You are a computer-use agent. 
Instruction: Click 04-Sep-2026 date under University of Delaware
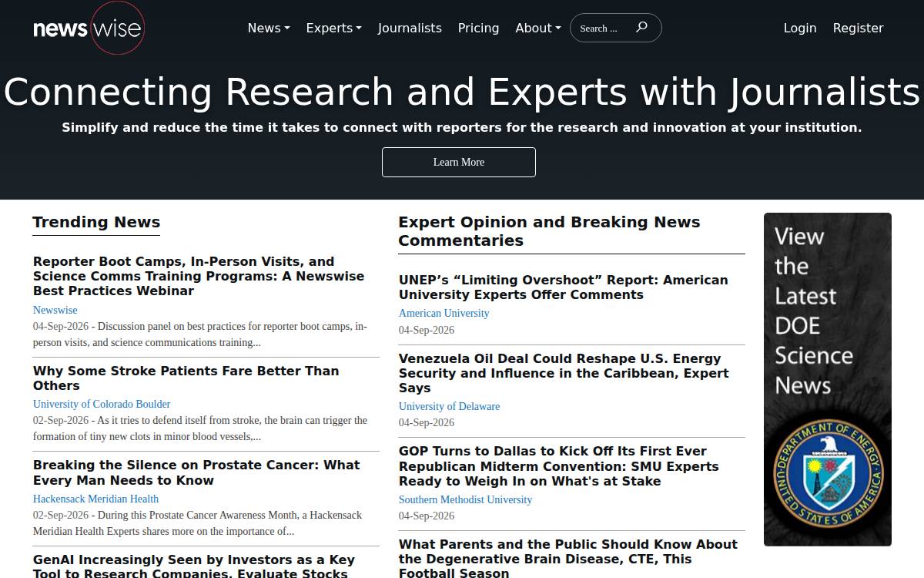(x=427, y=422)
